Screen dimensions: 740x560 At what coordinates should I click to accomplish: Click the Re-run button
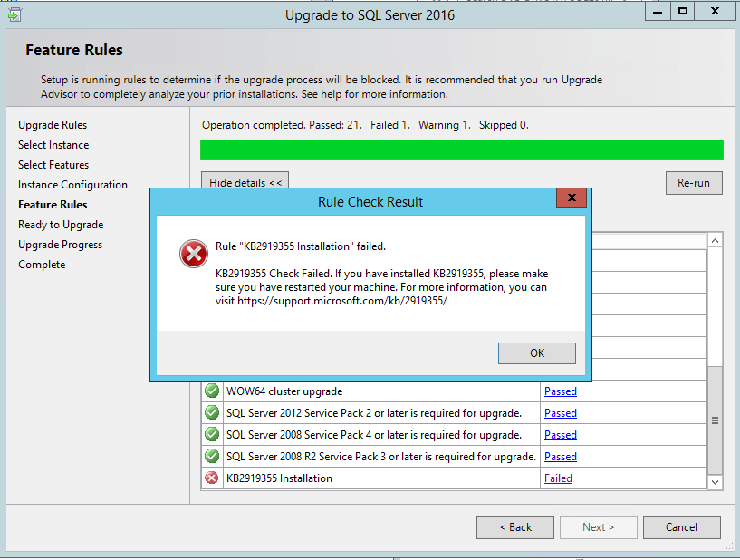[x=694, y=182]
